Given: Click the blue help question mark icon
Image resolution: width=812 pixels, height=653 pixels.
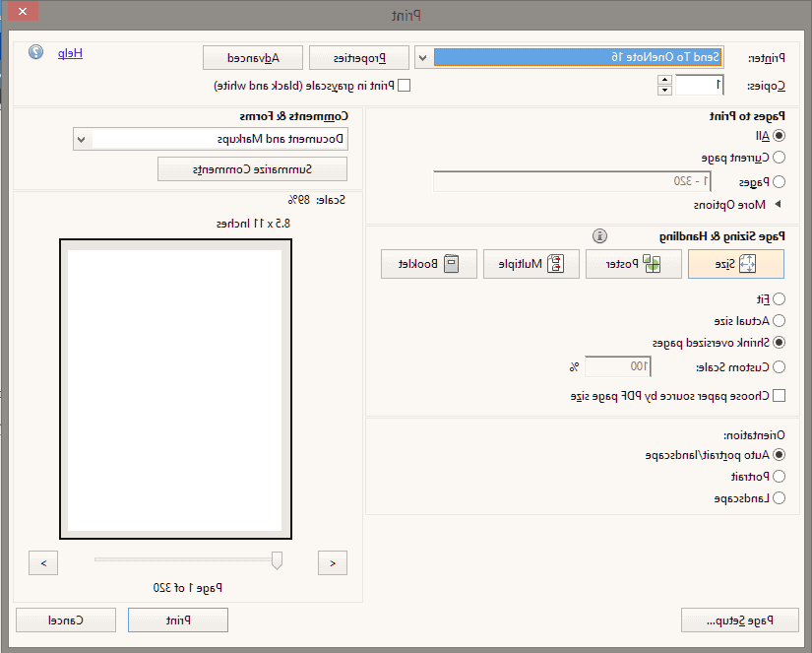Looking at the screenshot, I should [35, 52].
